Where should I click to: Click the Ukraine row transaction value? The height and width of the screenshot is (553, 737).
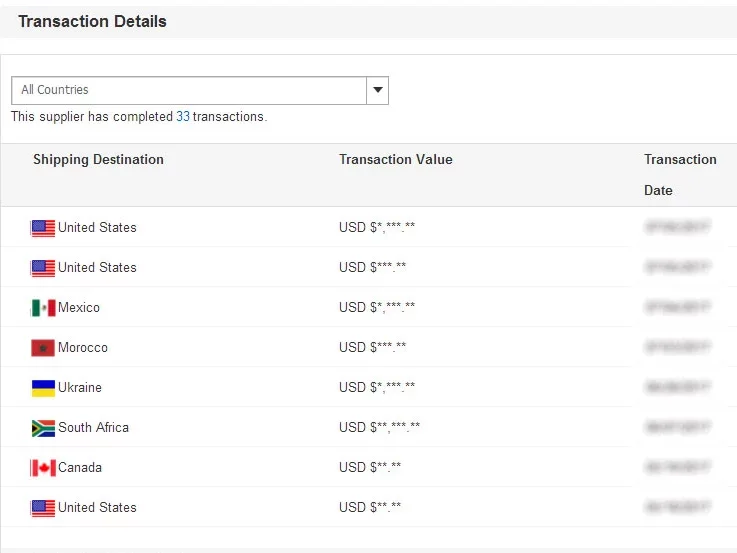click(377, 388)
